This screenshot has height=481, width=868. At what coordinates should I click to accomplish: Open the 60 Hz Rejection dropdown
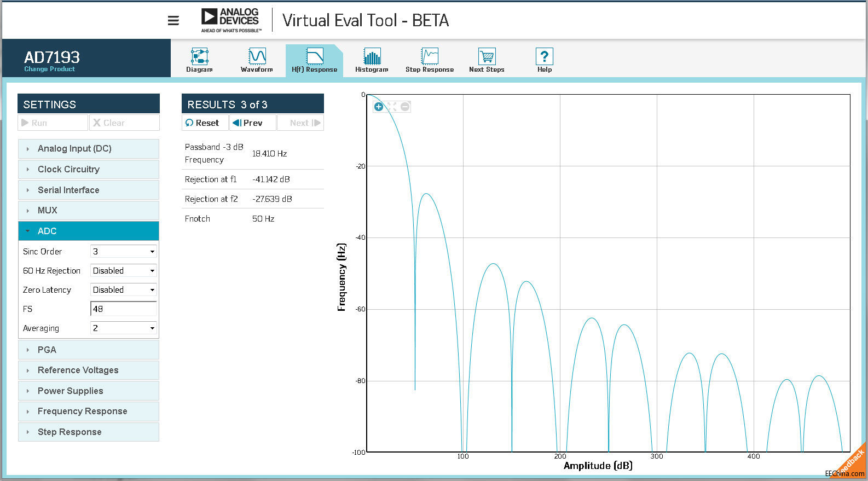(124, 270)
